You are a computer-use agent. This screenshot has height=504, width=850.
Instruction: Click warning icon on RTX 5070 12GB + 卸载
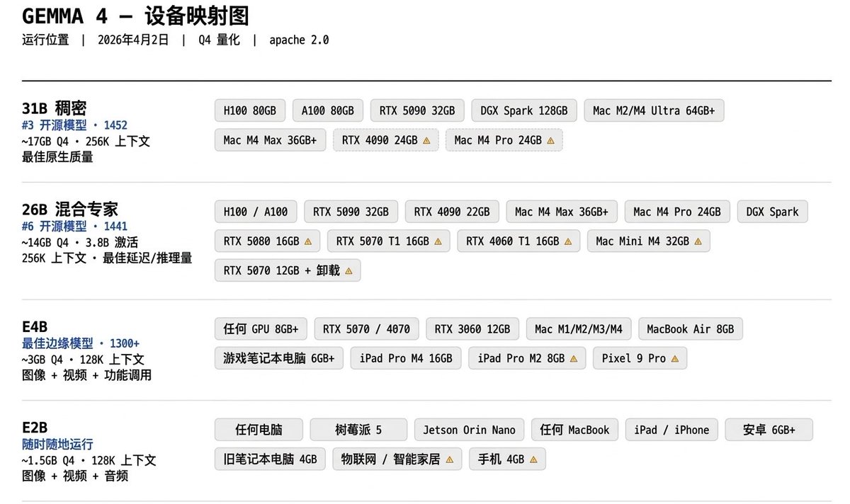click(348, 271)
